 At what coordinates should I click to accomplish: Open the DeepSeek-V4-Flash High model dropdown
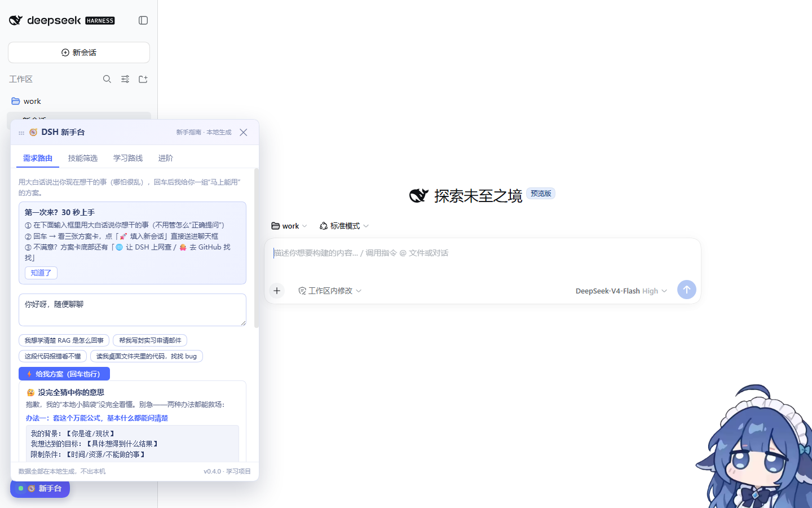621,291
